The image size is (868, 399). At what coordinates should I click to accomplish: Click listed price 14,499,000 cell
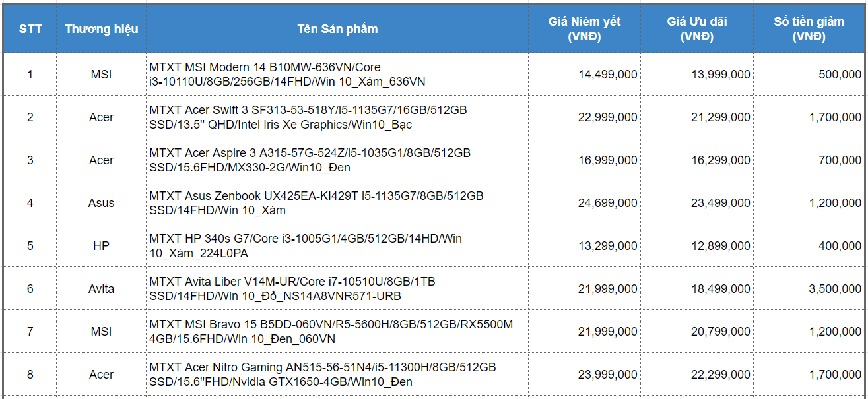[584, 75]
